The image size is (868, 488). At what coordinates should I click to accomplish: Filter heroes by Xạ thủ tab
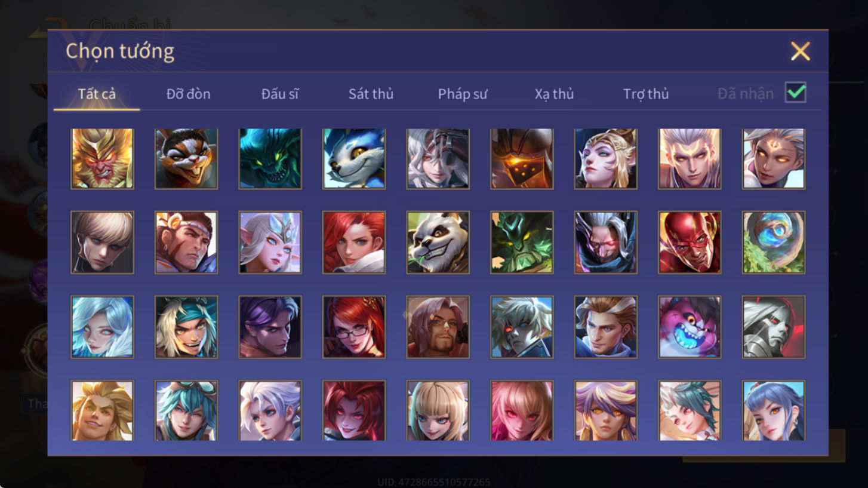coord(554,94)
